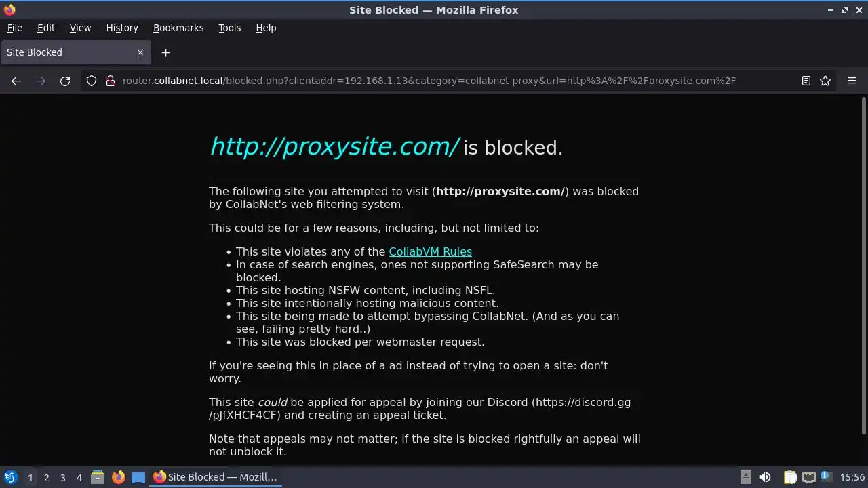The height and width of the screenshot is (488, 868).
Task: Open the Bookmarks menu
Action: pyautogui.click(x=178, y=28)
